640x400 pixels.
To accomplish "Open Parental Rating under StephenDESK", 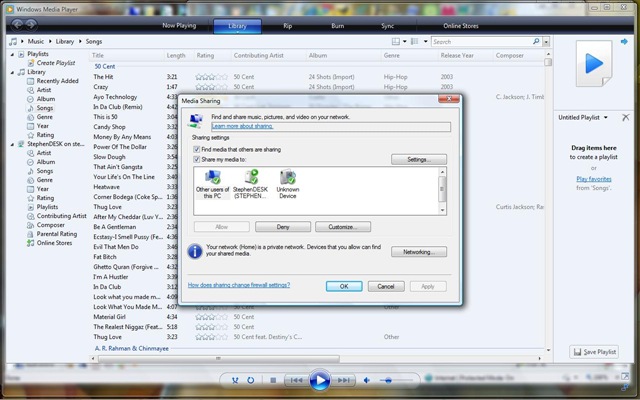I will click(56, 234).
